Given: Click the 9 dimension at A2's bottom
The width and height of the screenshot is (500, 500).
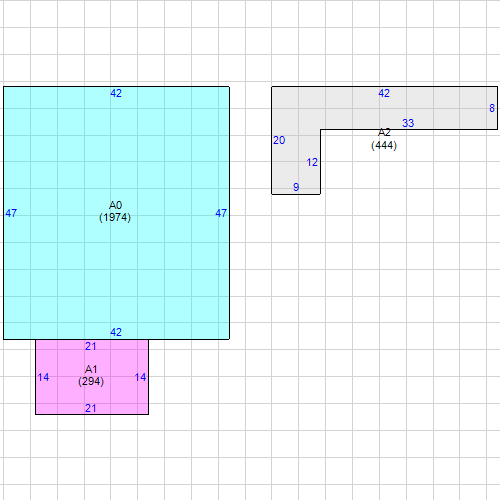Looking at the screenshot, I should 296,187.
